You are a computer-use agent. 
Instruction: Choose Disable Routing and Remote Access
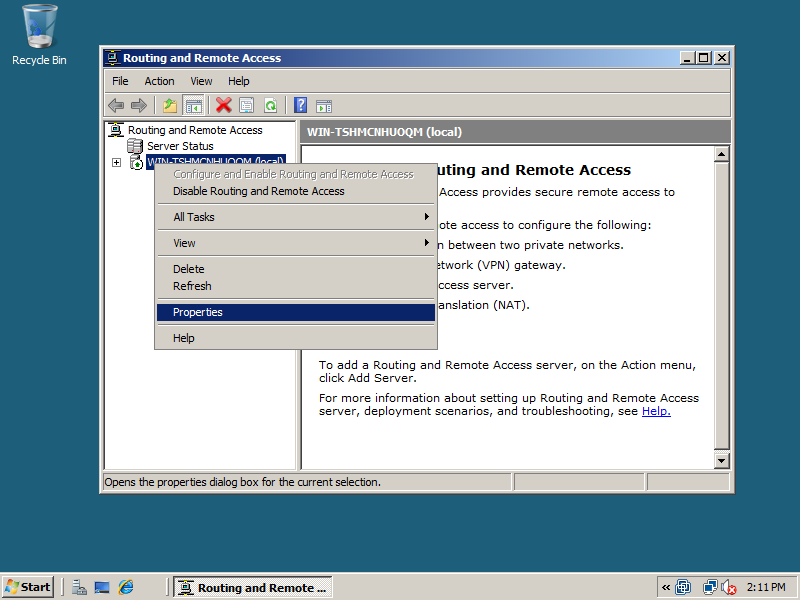[296, 191]
